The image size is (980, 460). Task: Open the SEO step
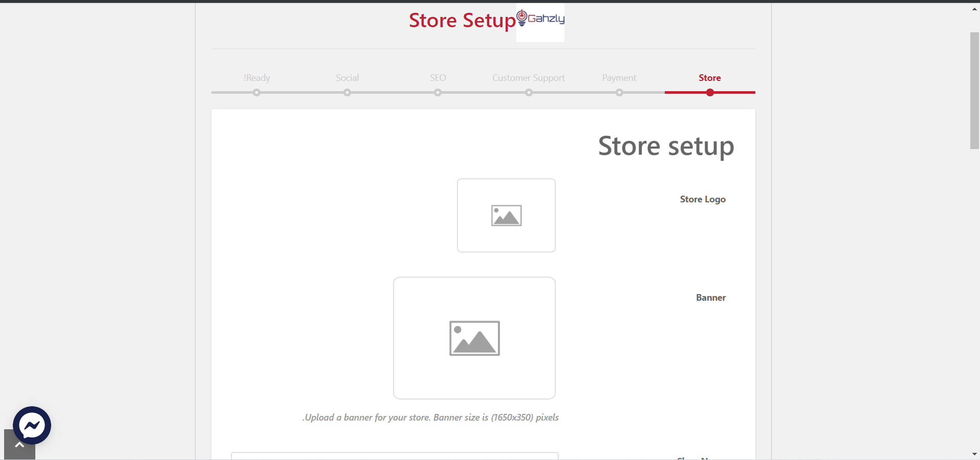[438, 78]
